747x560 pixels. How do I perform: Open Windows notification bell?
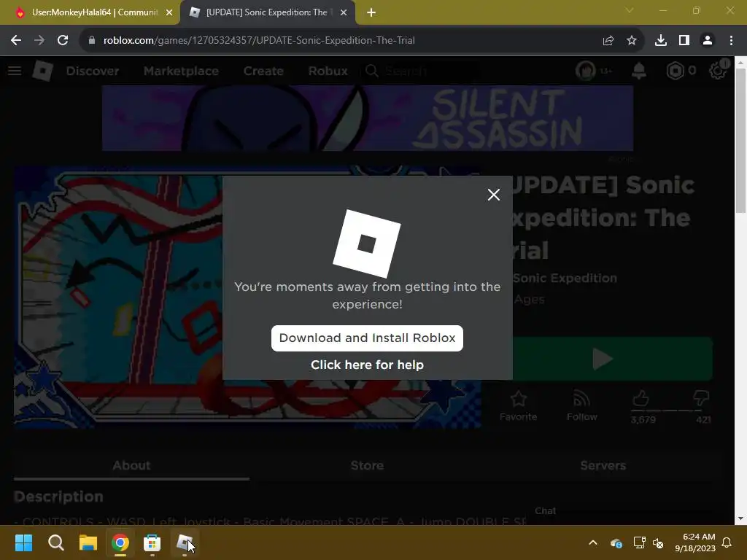pos(727,542)
